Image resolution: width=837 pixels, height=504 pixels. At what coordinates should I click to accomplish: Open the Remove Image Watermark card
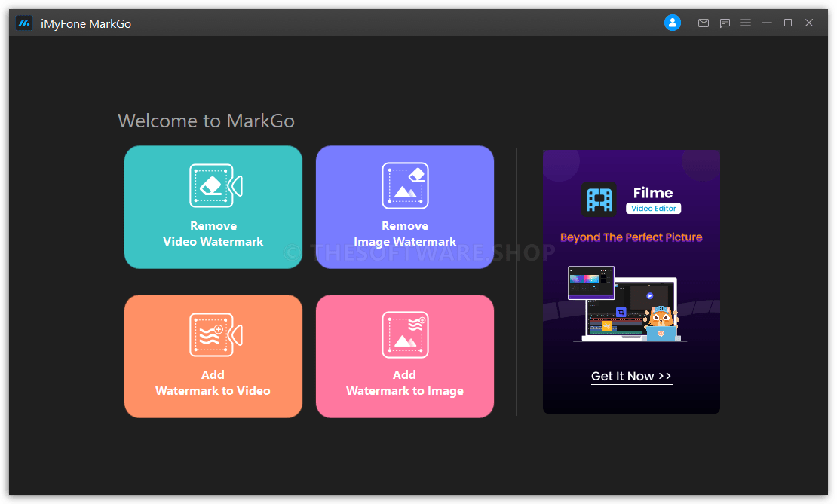[405, 207]
